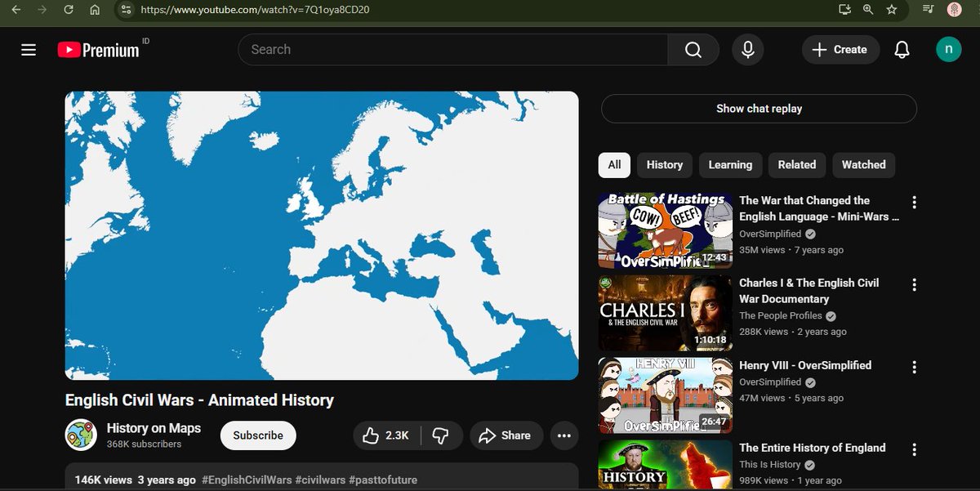The image size is (980, 491).
Task: Bookmark this page with the star
Action: click(x=892, y=10)
